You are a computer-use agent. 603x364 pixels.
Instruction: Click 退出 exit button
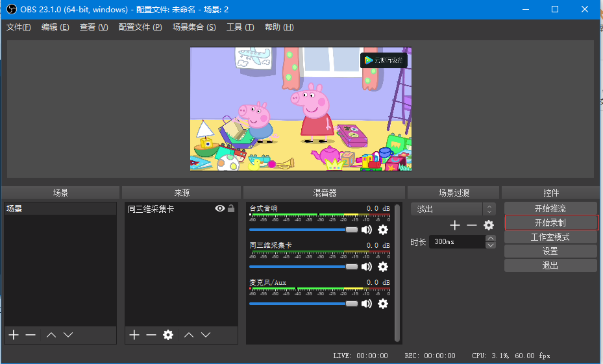(x=550, y=265)
